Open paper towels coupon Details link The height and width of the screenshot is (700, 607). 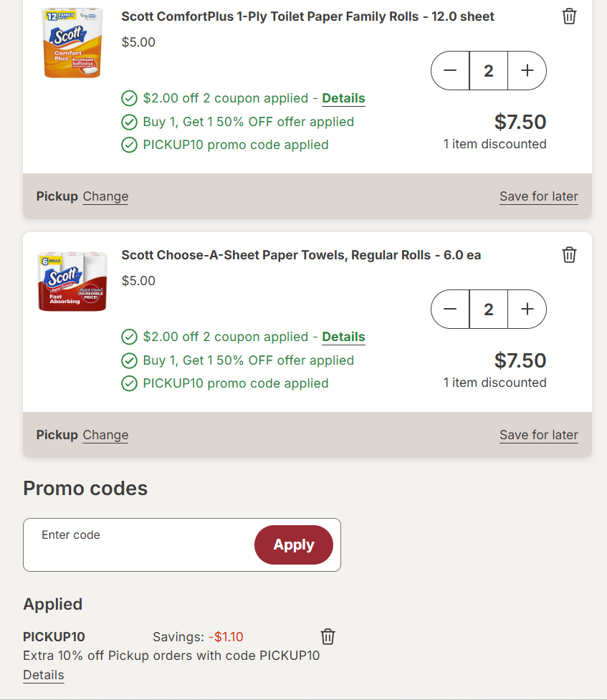point(343,337)
